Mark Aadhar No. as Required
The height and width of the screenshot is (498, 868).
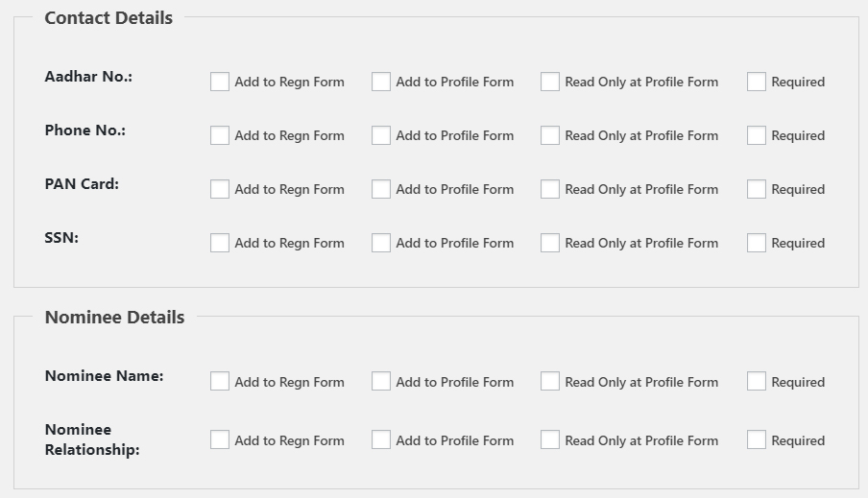click(x=757, y=82)
